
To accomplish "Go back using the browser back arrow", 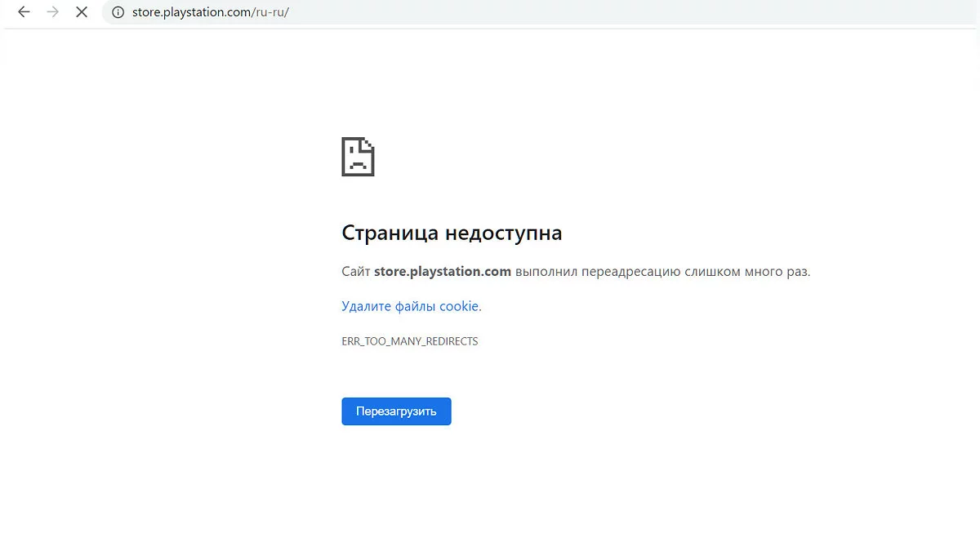I will point(24,12).
